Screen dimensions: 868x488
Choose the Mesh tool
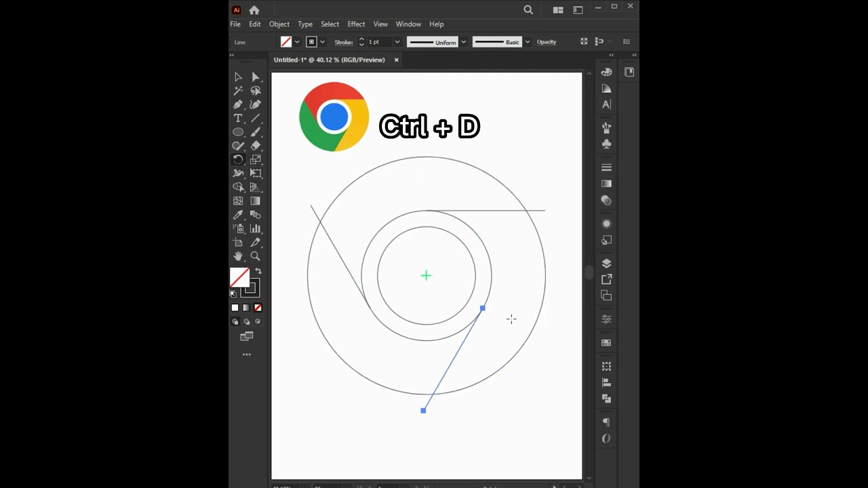[x=238, y=201]
